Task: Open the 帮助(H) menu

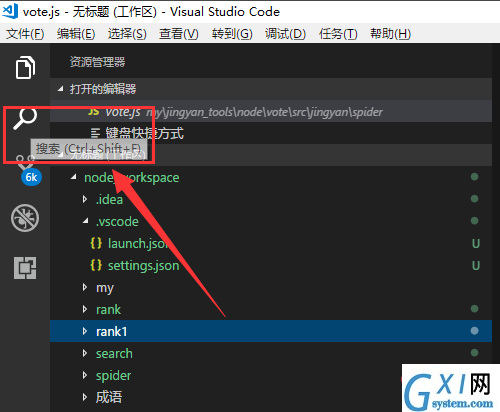Action: point(390,34)
